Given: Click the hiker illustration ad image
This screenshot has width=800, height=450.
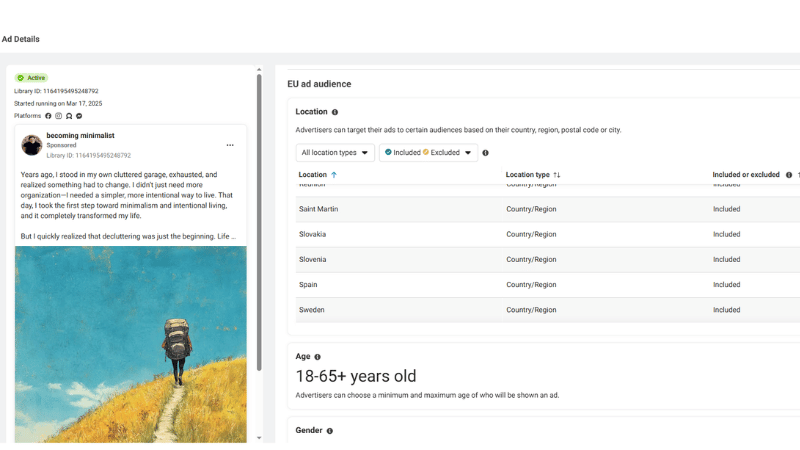Looking at the screenshot, I should (x=131, y=344).
